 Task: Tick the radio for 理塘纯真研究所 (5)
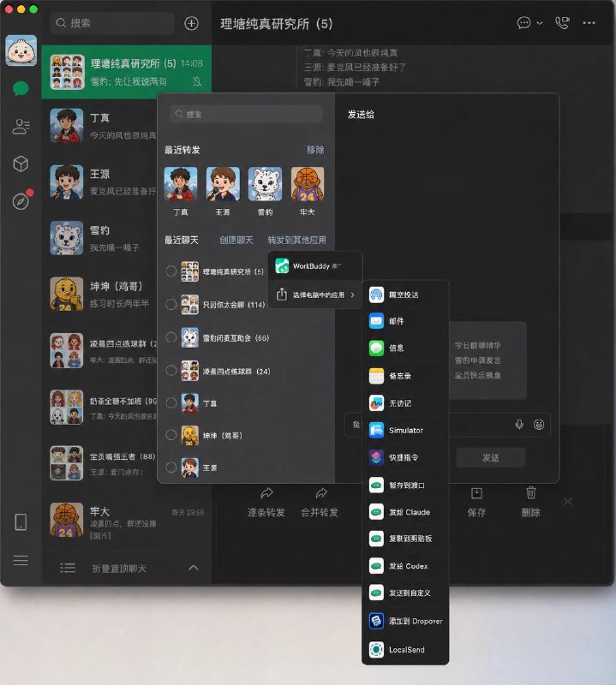point(171,271)
